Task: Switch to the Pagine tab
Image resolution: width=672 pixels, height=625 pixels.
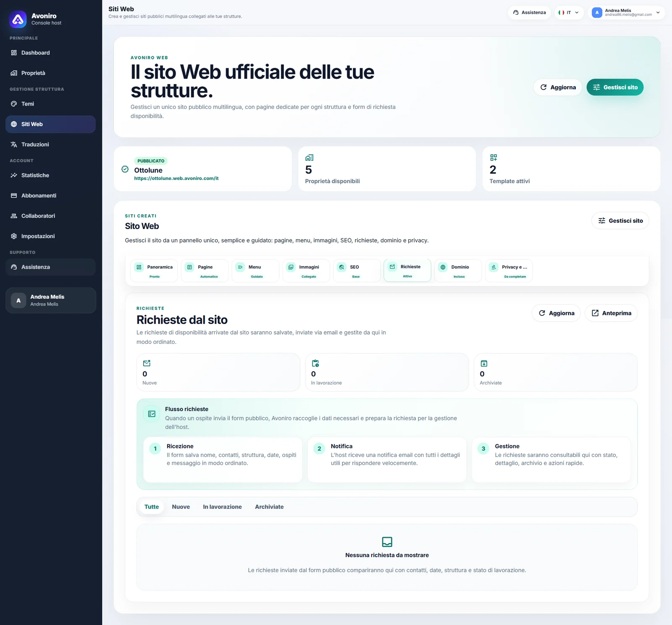Action: [x=205, y=271]
